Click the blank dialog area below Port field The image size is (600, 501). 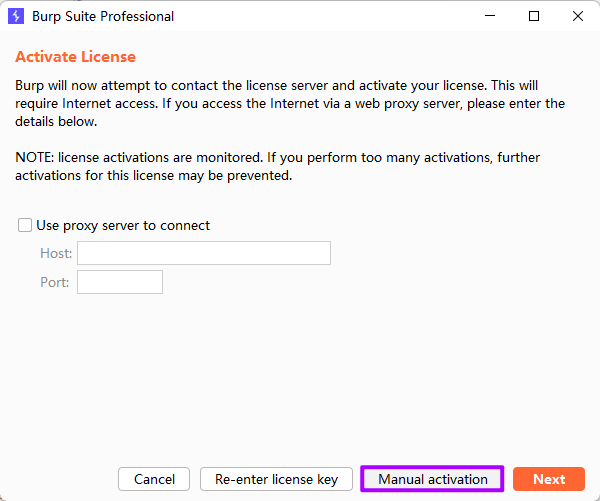click(x=300, y=370)
